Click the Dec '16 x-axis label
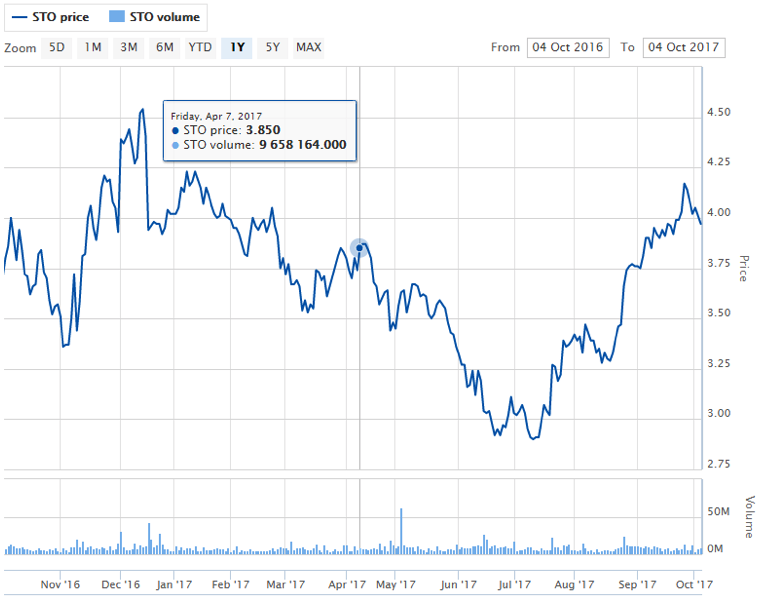Screen dimensions: 761x601 tap(120, 583)
